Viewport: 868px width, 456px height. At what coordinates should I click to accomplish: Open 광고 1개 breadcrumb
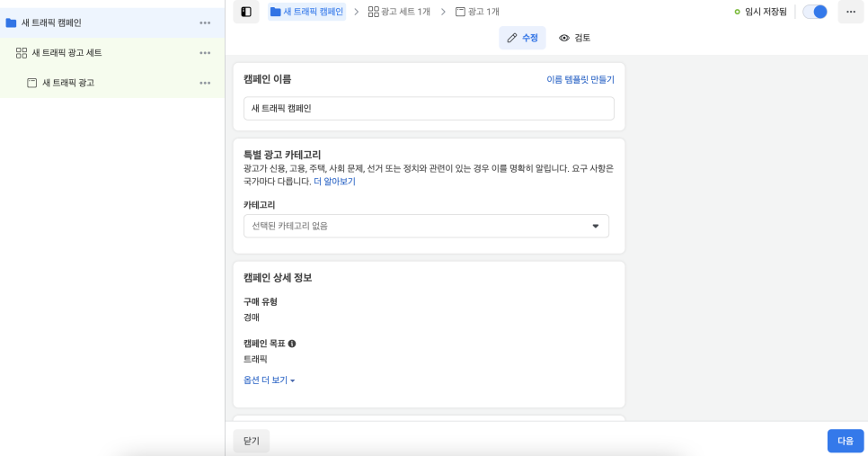[x=477, y=12]
